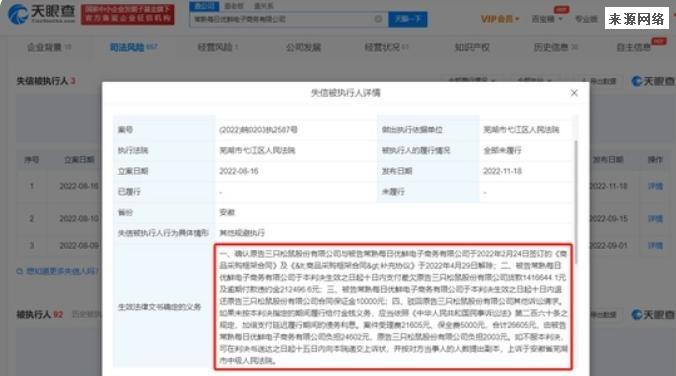Close the 失信被执行人详情 dialog
Viewport: 676px width, 376px height.
click(x=574, y=93)
